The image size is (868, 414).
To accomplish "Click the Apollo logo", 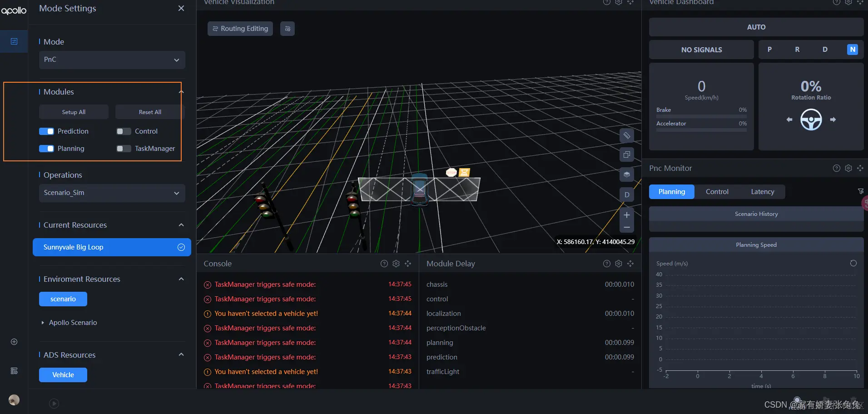I will tap(14, 10).
